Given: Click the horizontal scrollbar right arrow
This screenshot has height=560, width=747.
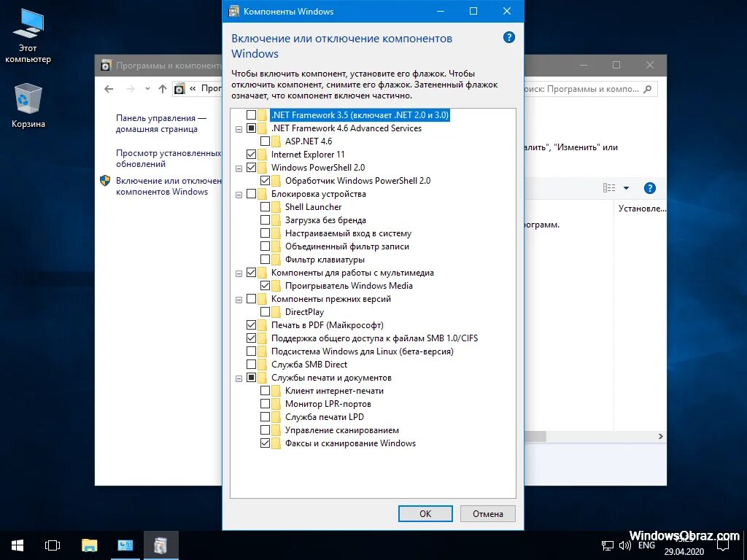Looking at the screenshot, I should (660, 436).
